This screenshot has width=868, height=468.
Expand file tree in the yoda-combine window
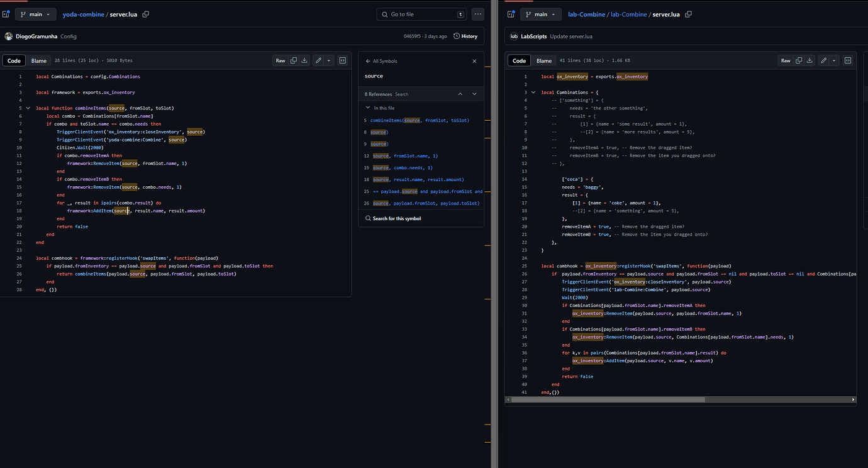[x=6, y=14]
